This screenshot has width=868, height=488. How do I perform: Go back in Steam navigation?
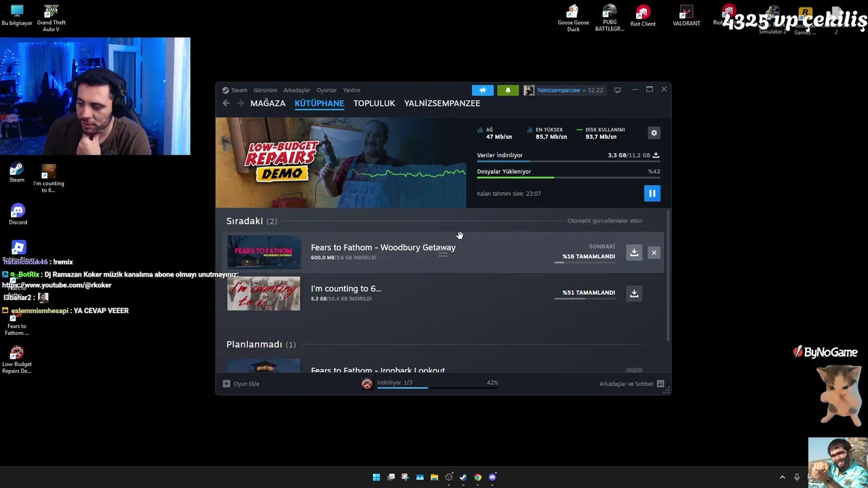point(226,103)
